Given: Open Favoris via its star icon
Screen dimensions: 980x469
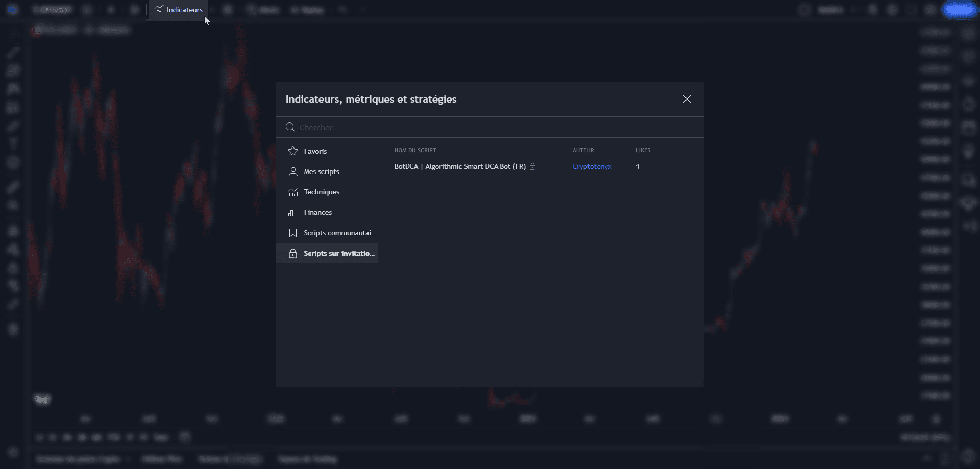Looking at the screenshot, I should point(293,151).
